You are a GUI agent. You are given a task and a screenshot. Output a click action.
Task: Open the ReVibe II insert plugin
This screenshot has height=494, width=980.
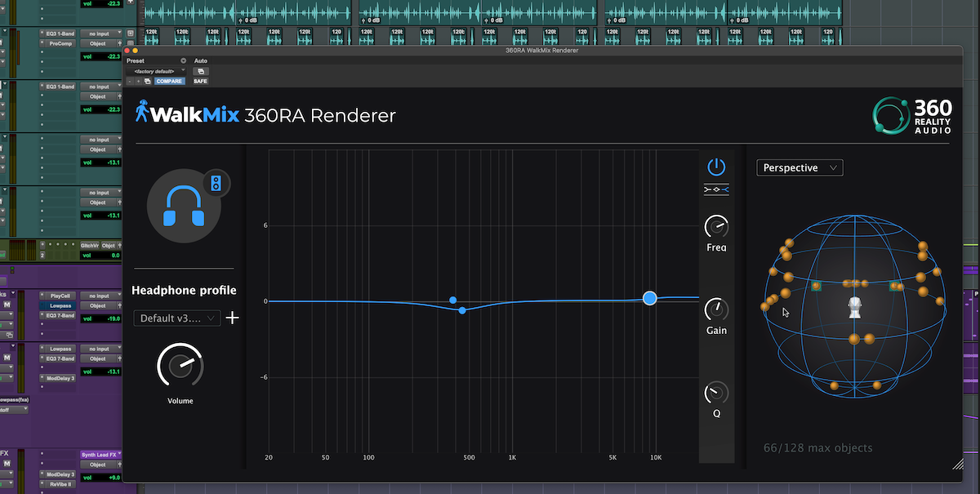pyautogui.click(x=60, y=484)
